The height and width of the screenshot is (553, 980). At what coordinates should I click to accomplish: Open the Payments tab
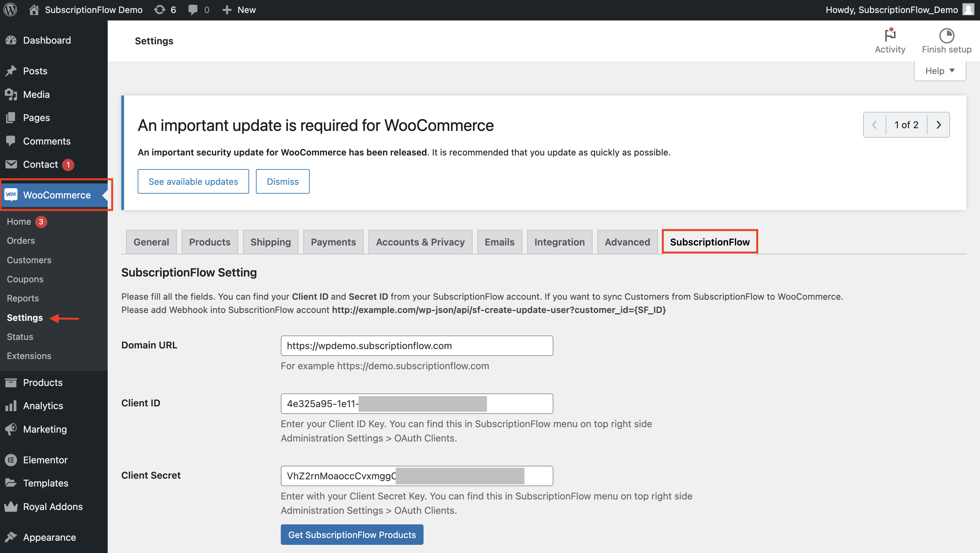pos(333,242)
